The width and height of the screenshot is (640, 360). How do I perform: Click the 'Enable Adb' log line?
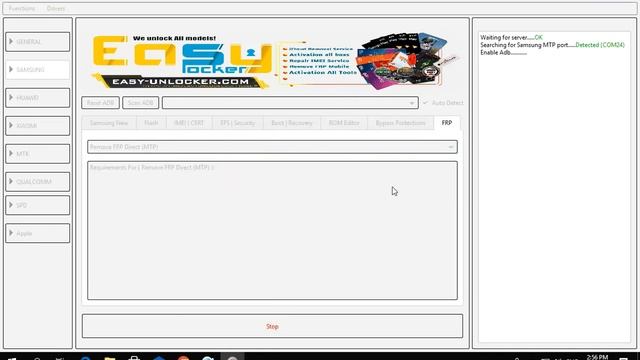tap(503, 53)
